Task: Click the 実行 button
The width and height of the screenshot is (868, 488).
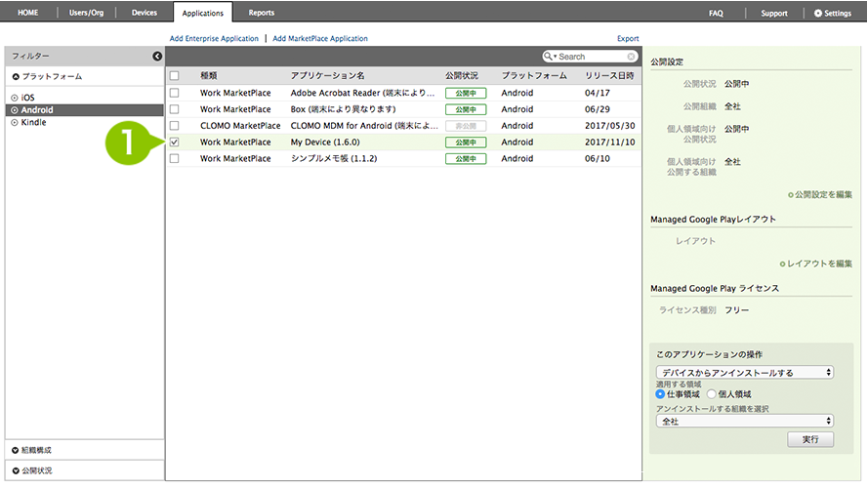Action: click(x=810, y=439)
